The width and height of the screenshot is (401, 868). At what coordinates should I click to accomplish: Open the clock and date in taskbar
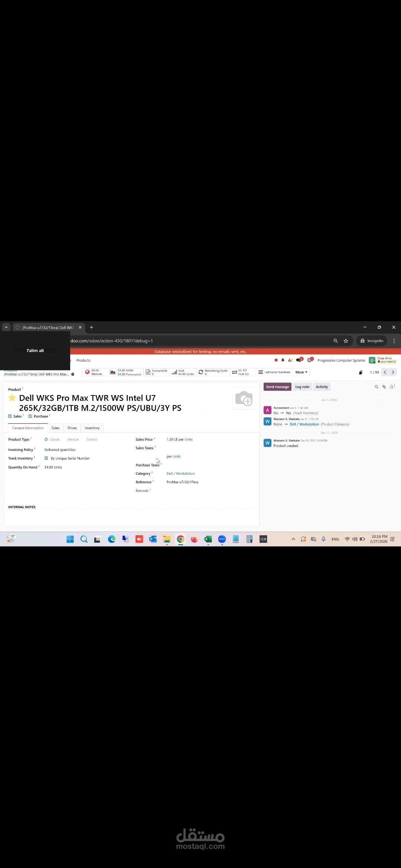[379, 539]
